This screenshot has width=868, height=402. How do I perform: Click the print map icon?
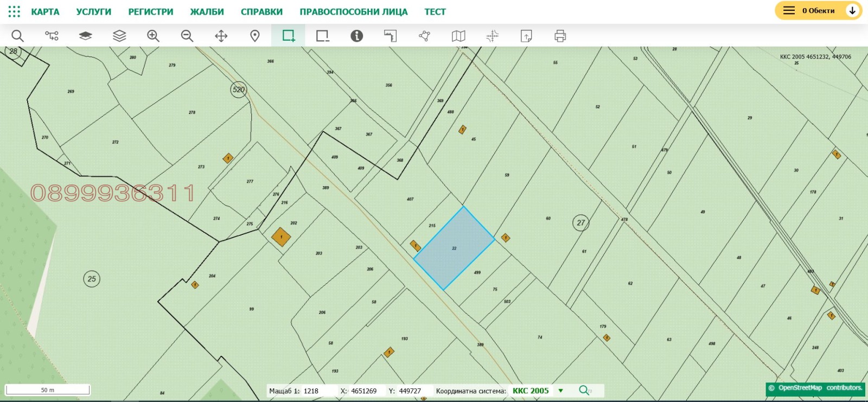560,36
